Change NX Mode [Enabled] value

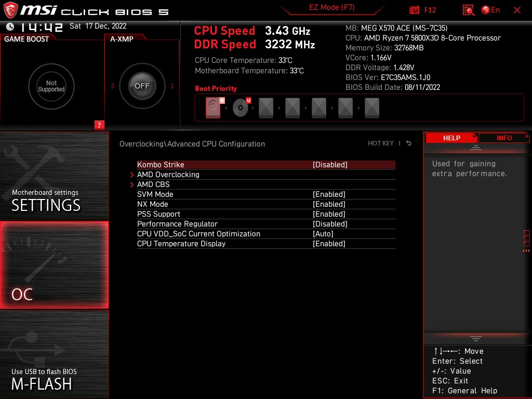tap(329, 204)
